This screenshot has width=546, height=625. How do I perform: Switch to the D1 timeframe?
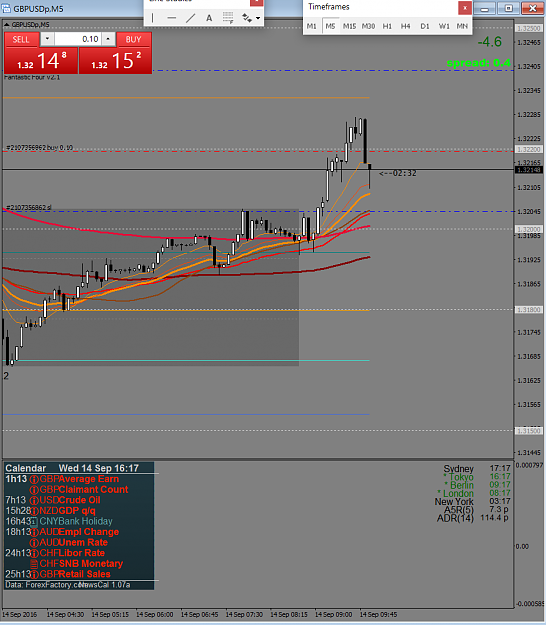425,26
